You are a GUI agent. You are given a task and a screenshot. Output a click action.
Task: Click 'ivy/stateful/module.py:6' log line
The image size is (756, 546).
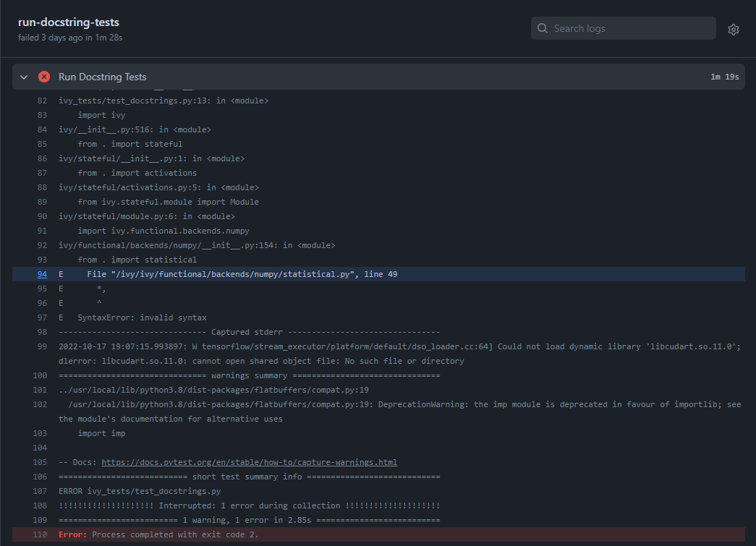(x=147, y=216)
